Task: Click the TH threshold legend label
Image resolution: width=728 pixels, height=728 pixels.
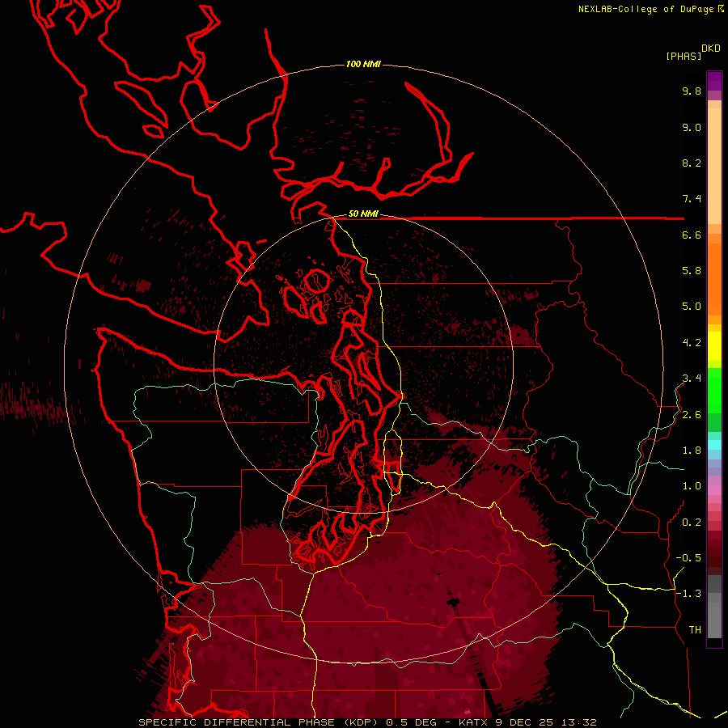Action: click(x=695, y=629)
